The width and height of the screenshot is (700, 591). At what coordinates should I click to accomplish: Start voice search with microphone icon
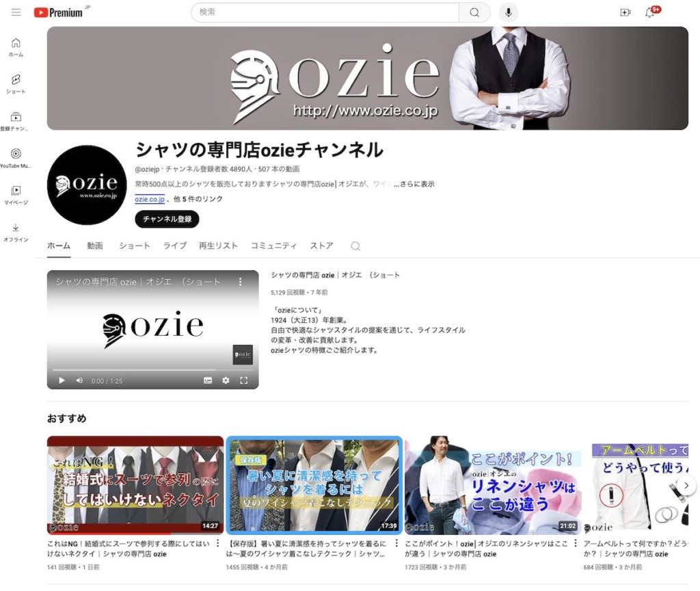point(509,12)
